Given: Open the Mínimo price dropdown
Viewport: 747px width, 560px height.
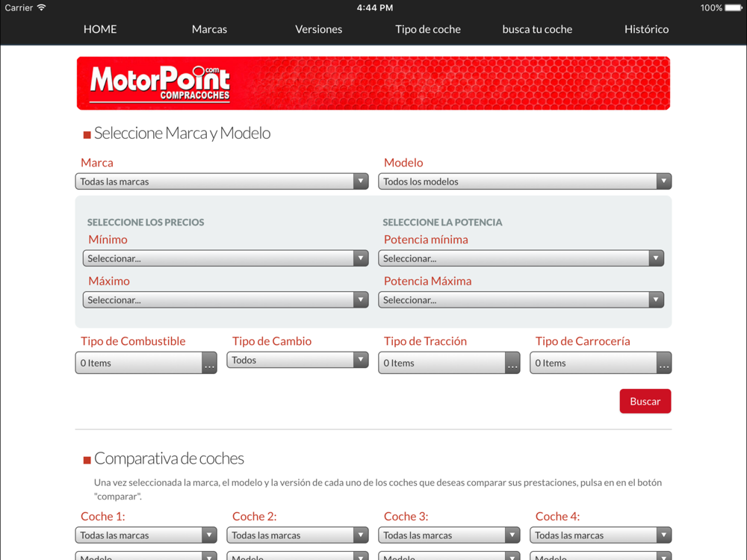Looking at the screenshot, I should point(226,258).
